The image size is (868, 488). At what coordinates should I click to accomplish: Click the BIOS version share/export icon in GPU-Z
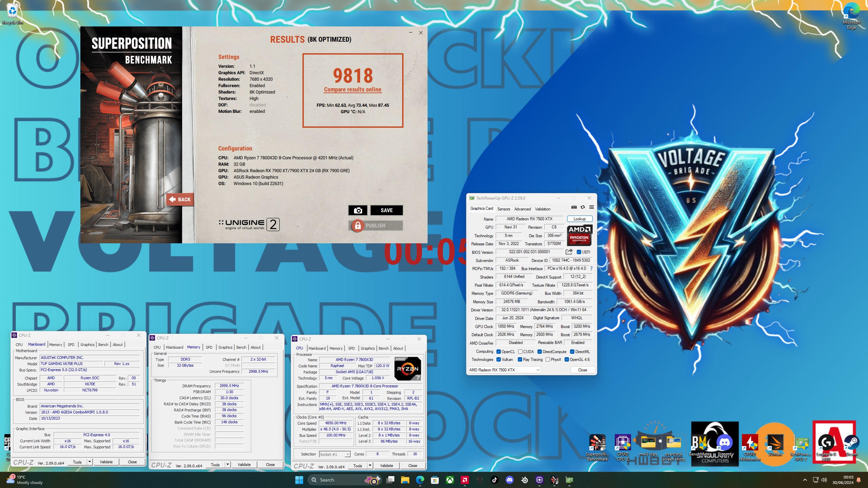point(569,252)
